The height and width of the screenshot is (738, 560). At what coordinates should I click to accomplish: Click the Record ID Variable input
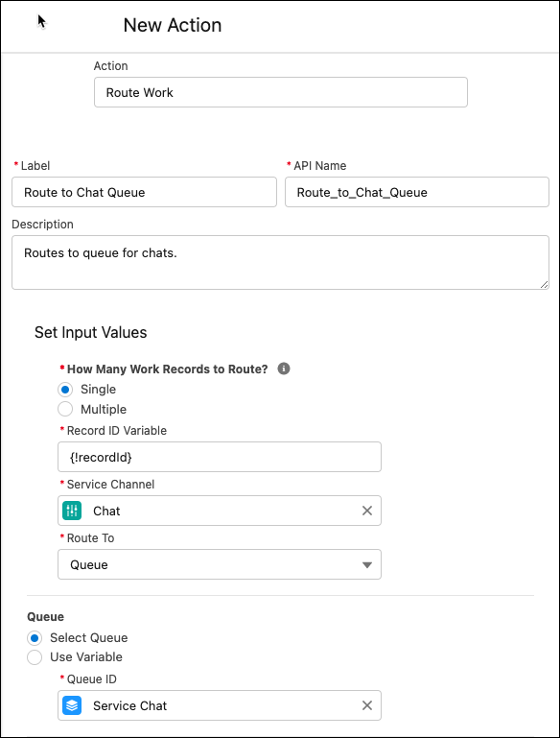coord(220,457)
